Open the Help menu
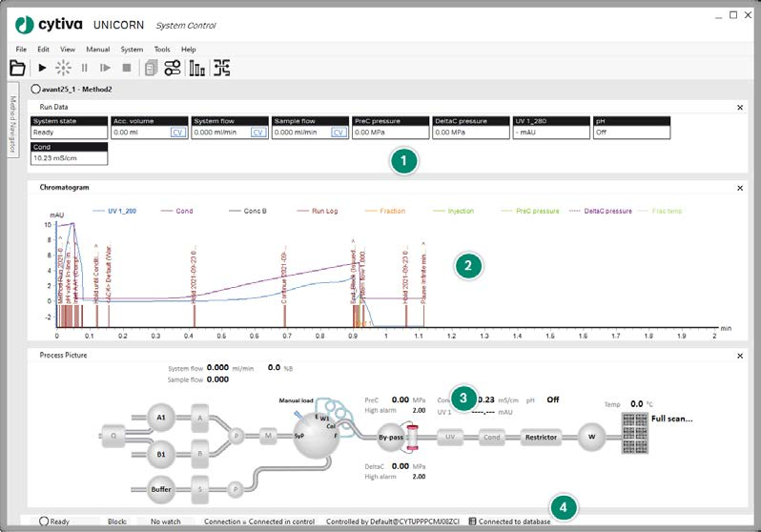 188,49
